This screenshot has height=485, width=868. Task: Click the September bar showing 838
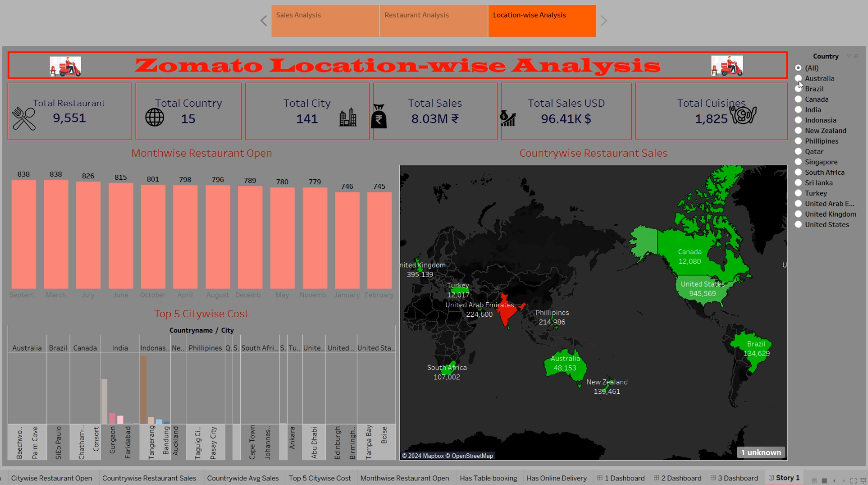pyautogui.click(x=24, y=234)
